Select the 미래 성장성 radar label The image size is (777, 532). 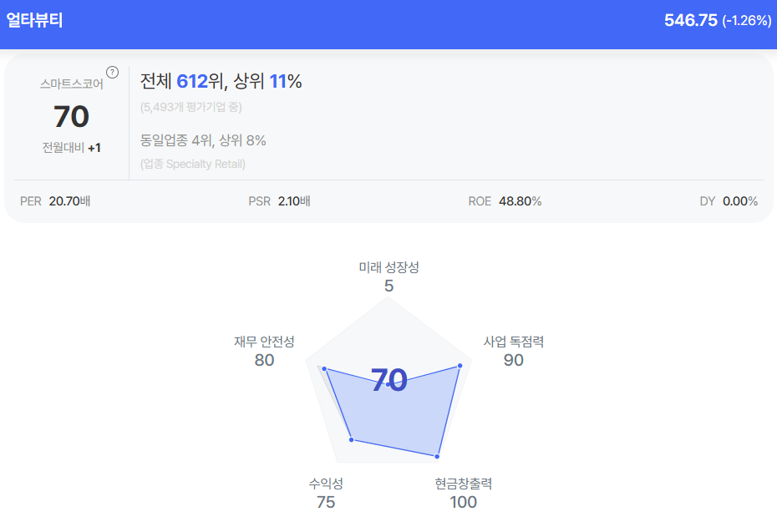[388, 267]
